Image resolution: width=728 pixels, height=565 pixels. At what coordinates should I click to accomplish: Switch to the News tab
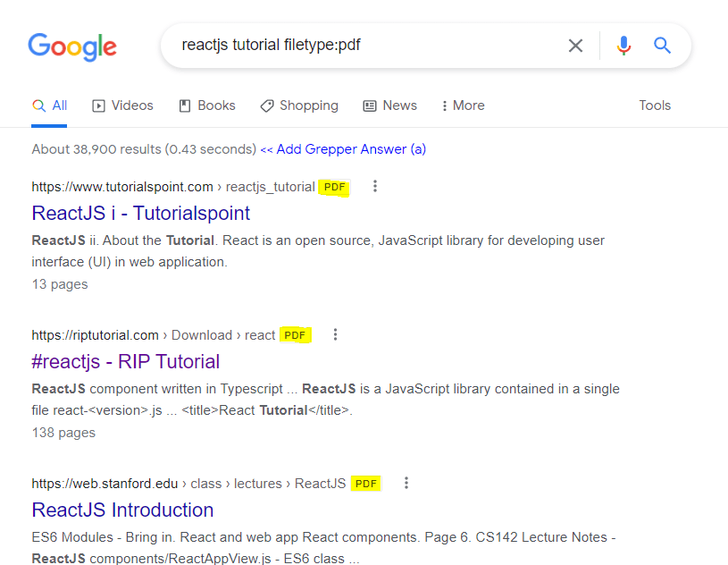point(390,105)
